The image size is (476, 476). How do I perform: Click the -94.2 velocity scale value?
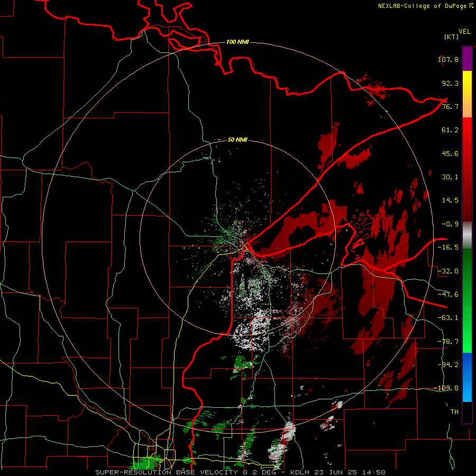tap(448, 364)
